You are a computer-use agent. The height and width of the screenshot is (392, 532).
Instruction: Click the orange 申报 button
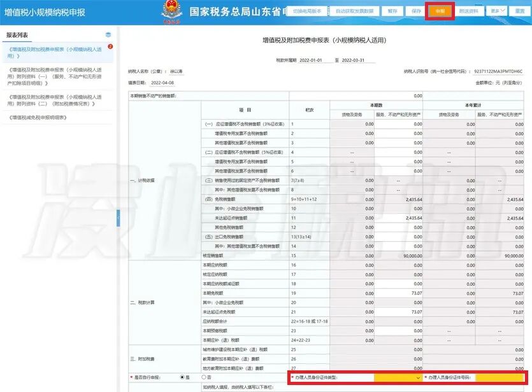pyautogui.click(x=440, y=11)
